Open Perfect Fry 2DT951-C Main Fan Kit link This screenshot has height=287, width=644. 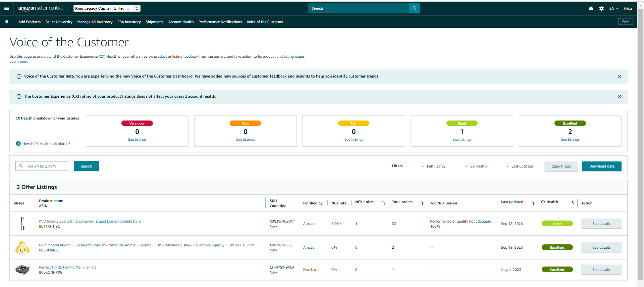(67, 267)
